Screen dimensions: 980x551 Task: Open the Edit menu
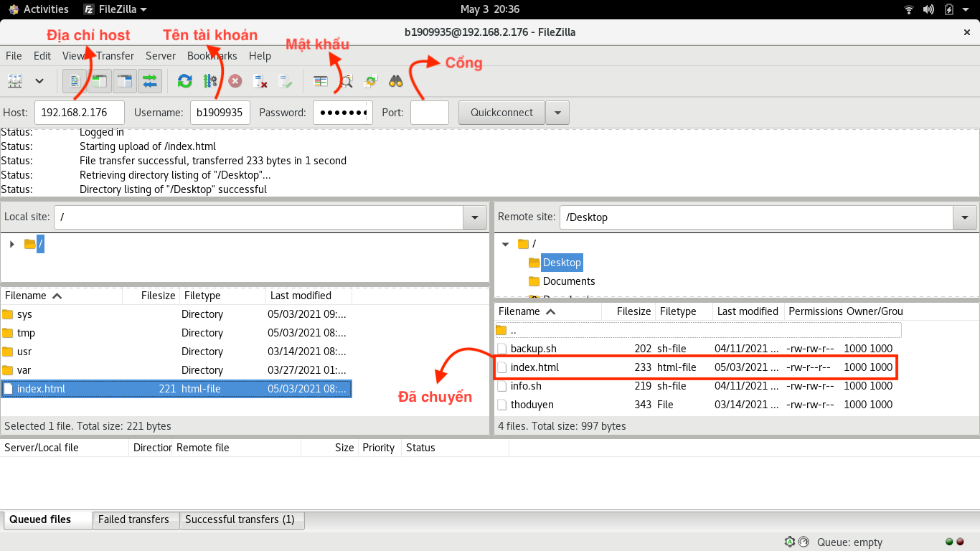point(42,56)
